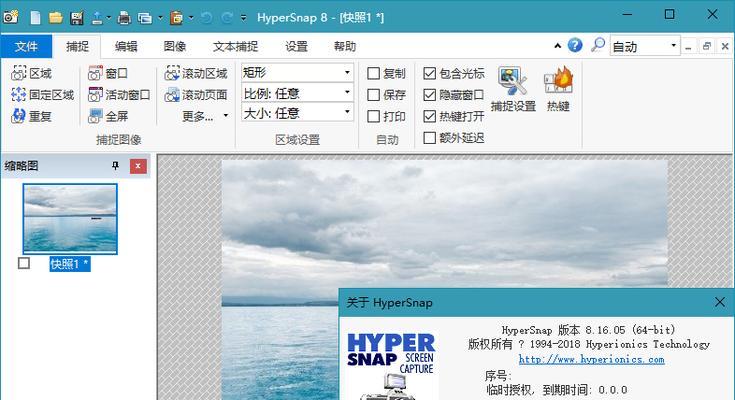Switch to the 捕捉 tab
Screen dimensions: 735x400
tap(77, 46)
